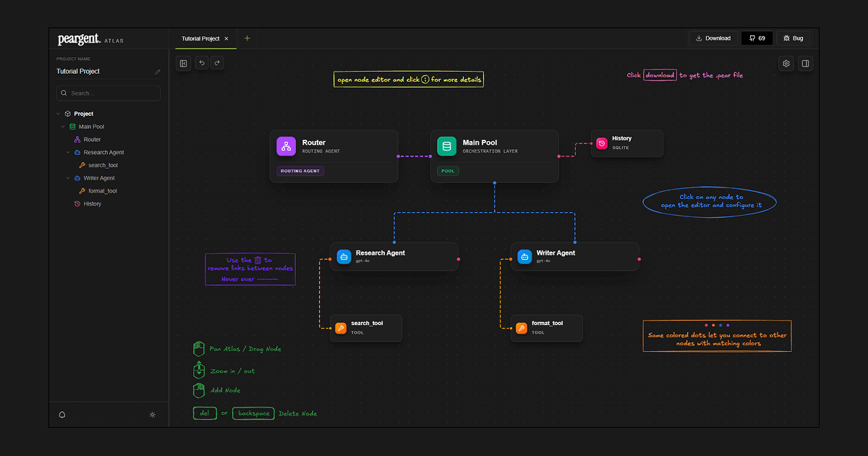Click the search_tool node's orange wrench icon
This screenshot has width=868, height=456.
click(x=341, y=328)
